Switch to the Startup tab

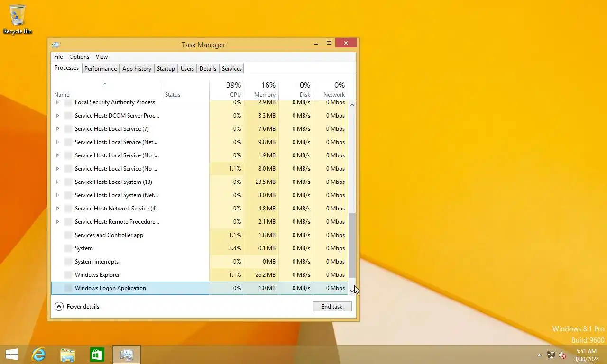(x=166, y=69)
